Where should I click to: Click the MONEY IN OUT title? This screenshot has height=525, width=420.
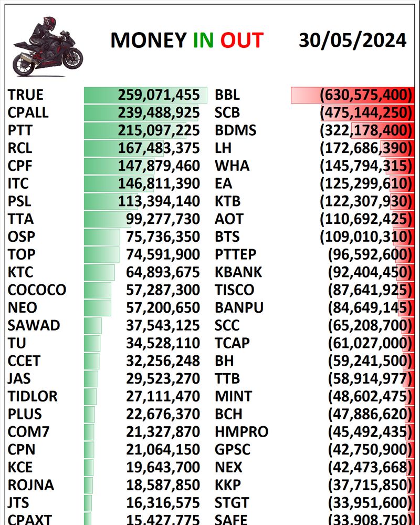pyautogui.click(x=186, y=40)
